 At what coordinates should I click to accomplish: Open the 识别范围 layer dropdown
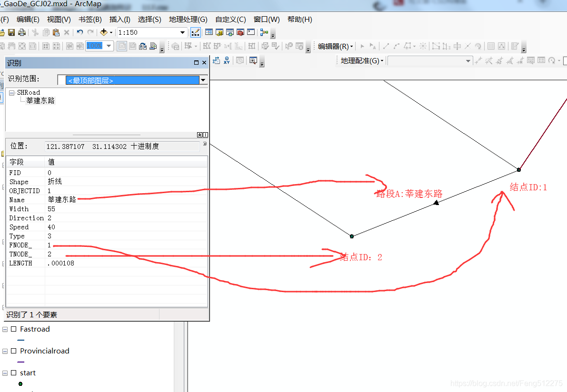203,80
